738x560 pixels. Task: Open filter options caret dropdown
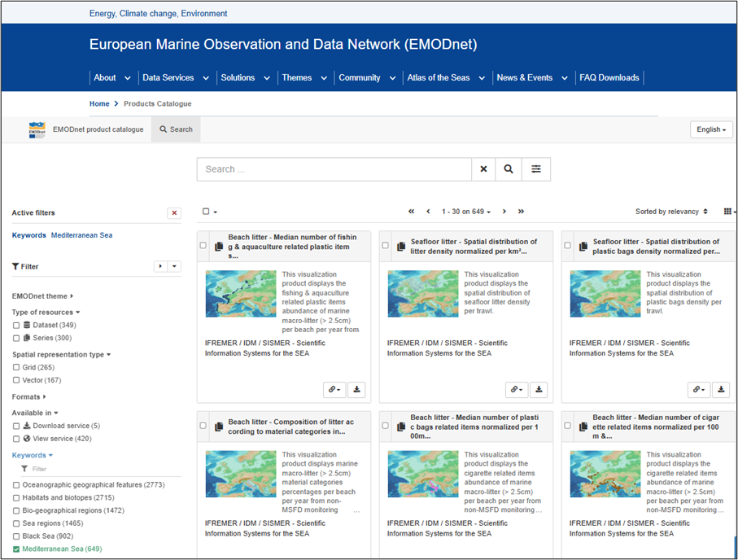175,267
